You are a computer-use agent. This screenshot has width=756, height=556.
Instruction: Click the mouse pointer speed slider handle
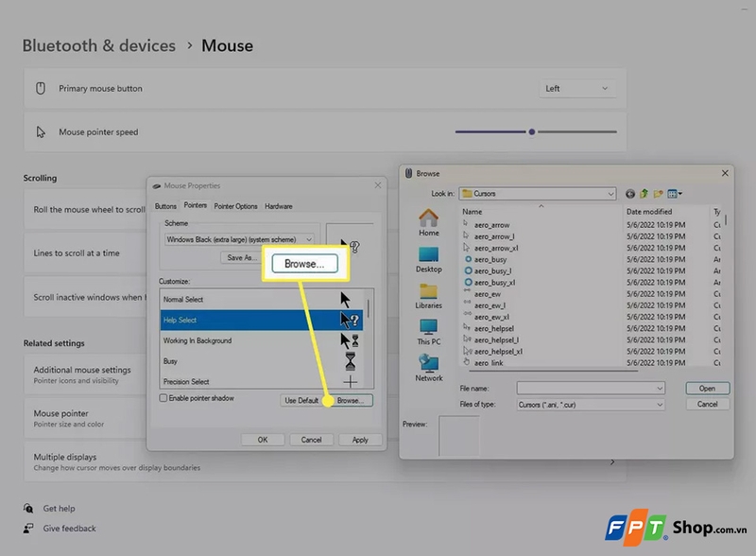point(532,131)
